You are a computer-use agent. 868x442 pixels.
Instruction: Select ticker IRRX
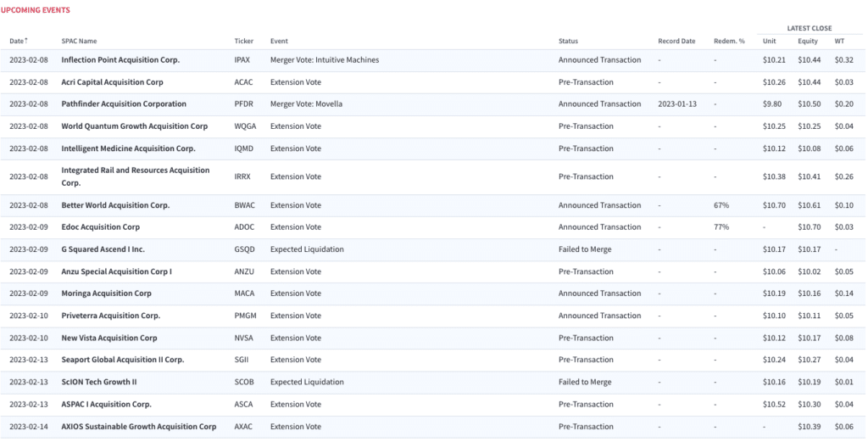242,176
